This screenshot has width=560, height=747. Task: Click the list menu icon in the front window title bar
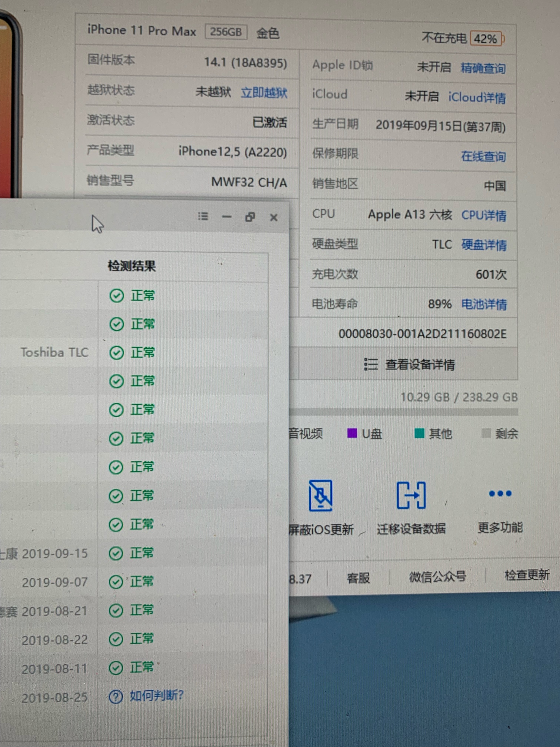(203, 216)
